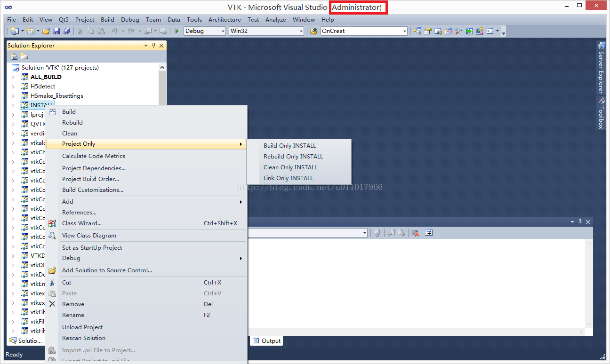Viewport: 610px width, 364px height.
Task: Click the Find in Files icon beside OnCreat box
Action: point(314,31)
